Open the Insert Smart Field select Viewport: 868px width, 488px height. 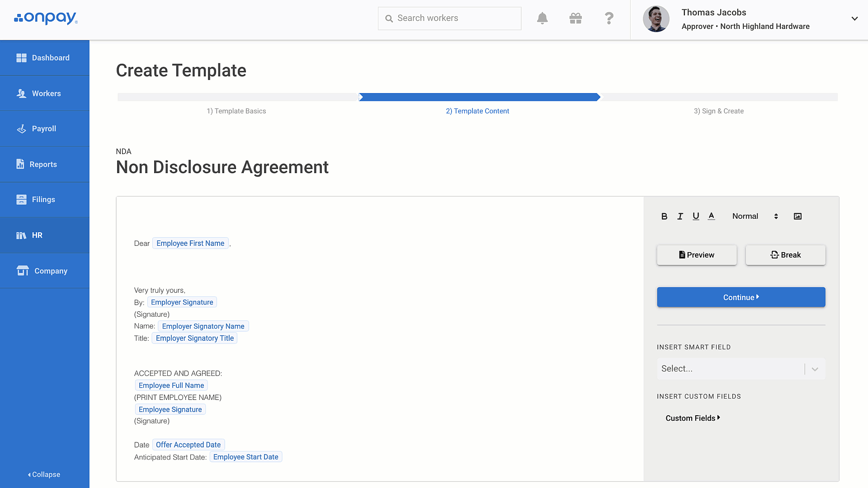(x=741, y=369)
